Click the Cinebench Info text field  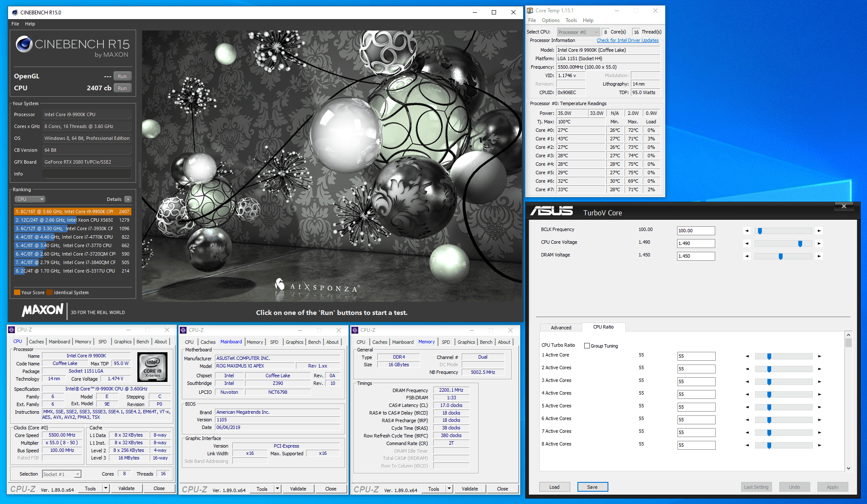(x=86, y=174)
